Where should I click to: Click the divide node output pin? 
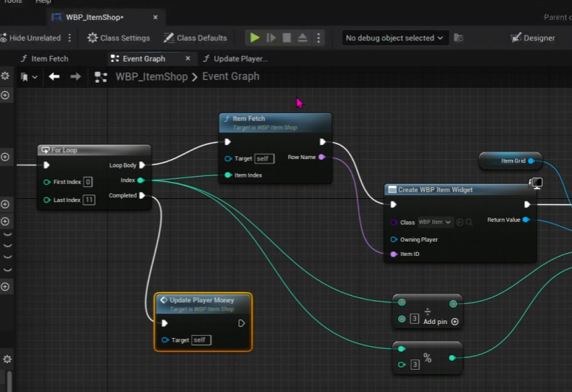pyautogui.click(x=453, y=303)
